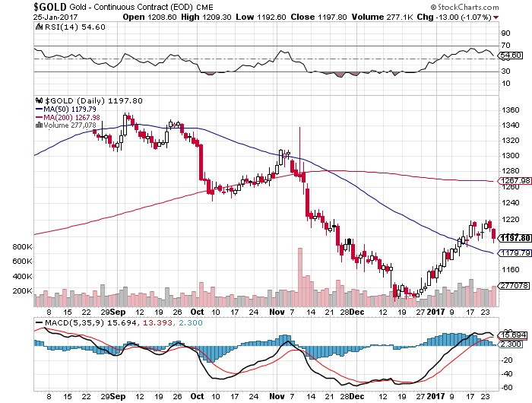Click the StockCharts.com watermark label

[465, 7]
